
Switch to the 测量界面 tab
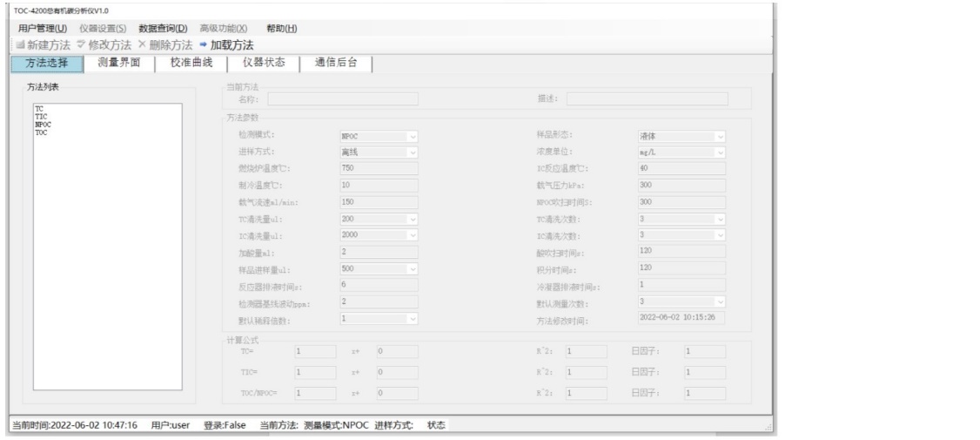coord(118,64)
